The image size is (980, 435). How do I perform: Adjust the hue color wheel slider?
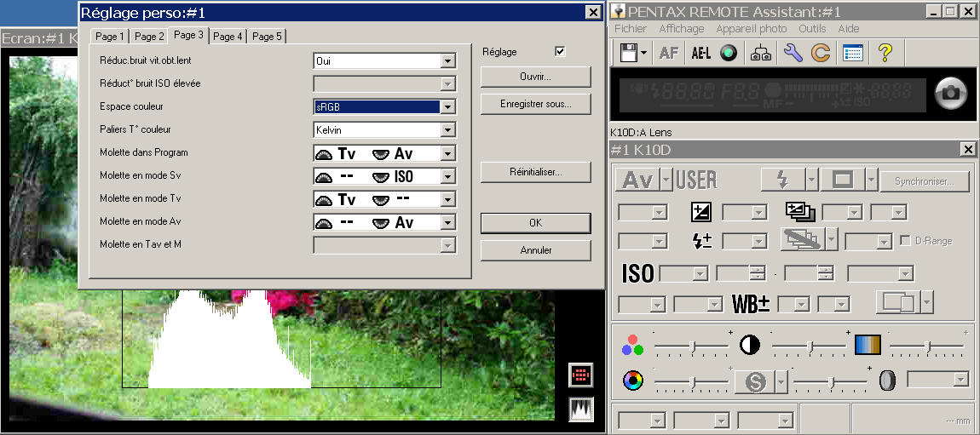tap(691, 382)
